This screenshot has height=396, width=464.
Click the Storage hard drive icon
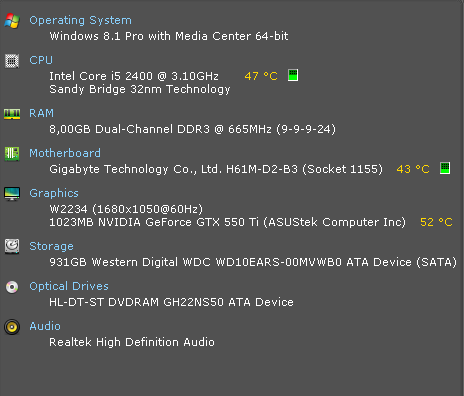tap(12, 247)
